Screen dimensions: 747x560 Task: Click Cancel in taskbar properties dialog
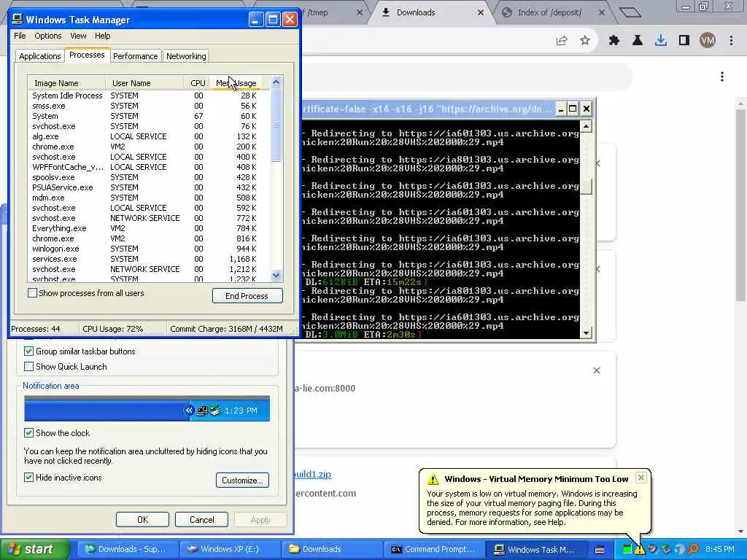tap(201, 519)
